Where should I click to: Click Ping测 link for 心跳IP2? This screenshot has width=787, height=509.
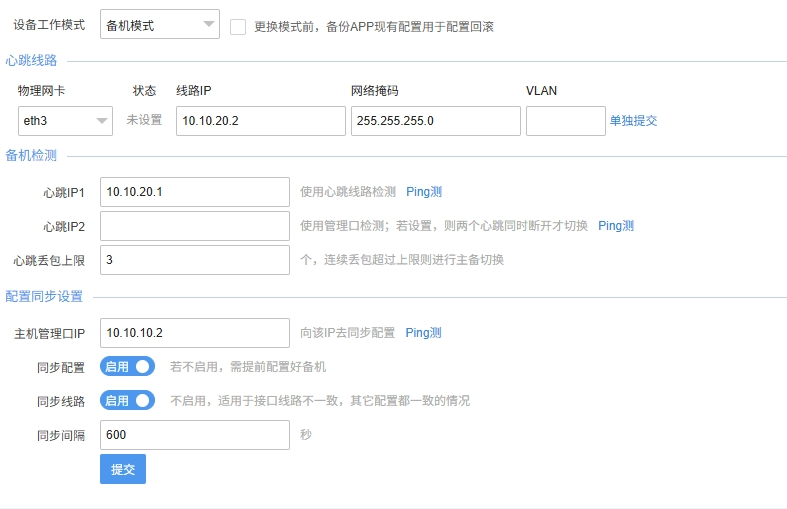tap(616, 226)
